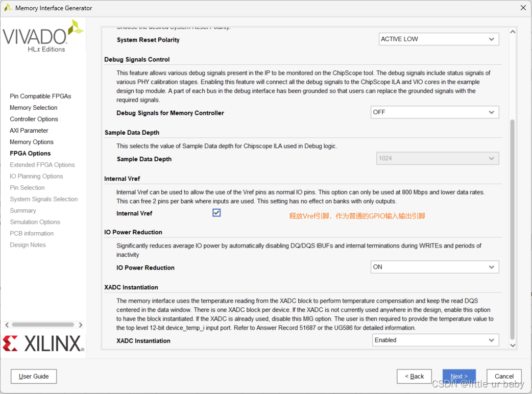
Task: Click sidebar horizontal scroll left arrow
Action: (7, 325)
